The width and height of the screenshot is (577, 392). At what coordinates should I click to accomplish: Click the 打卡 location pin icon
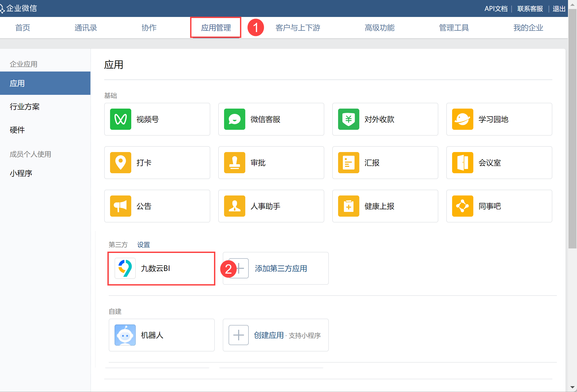tap(120, 163)
